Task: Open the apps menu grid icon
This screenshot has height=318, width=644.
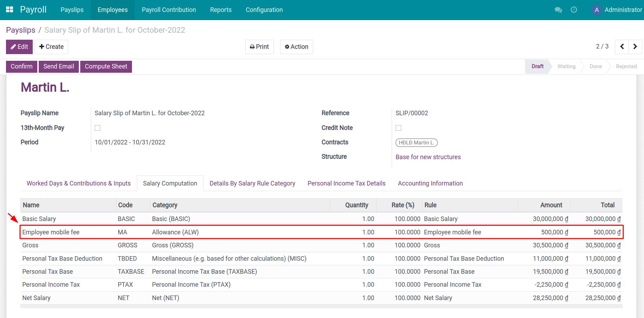Action: tap(9, 9)
